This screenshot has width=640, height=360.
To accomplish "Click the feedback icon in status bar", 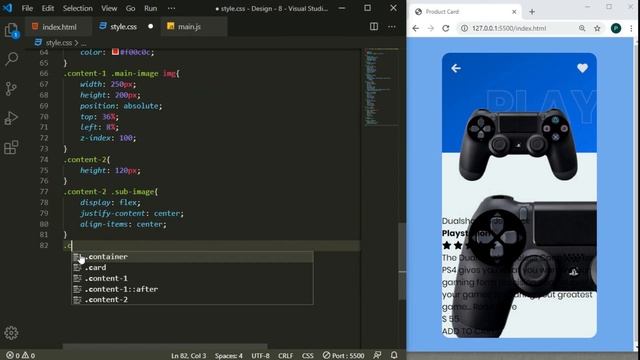I will (x=377, y=355).
